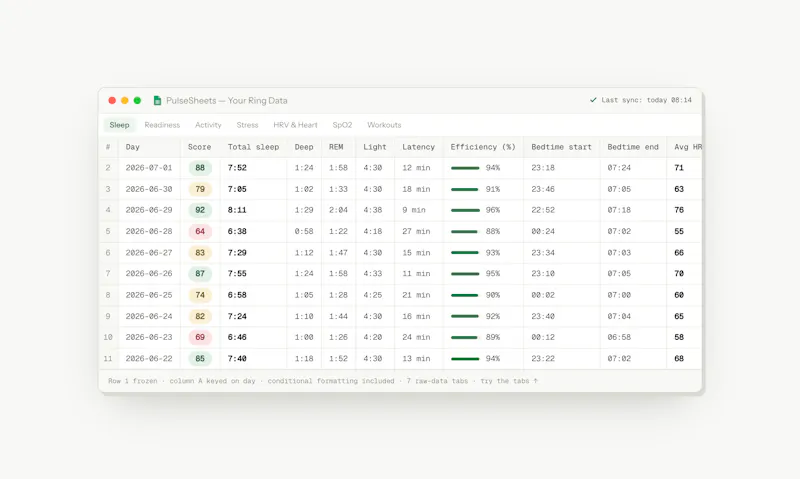Switch to the Sleep tab
This screenshot has width=800, height=479.
coord(119,125)
